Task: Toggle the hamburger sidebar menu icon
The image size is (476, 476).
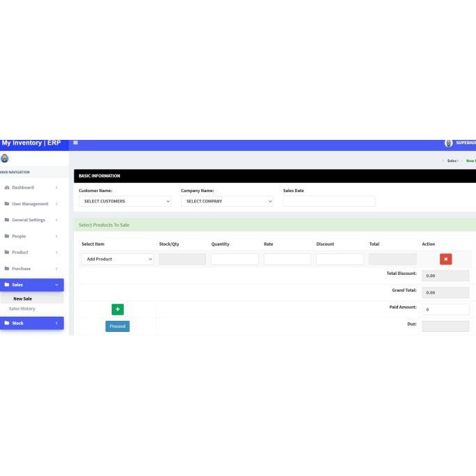Action: (75, 143)
